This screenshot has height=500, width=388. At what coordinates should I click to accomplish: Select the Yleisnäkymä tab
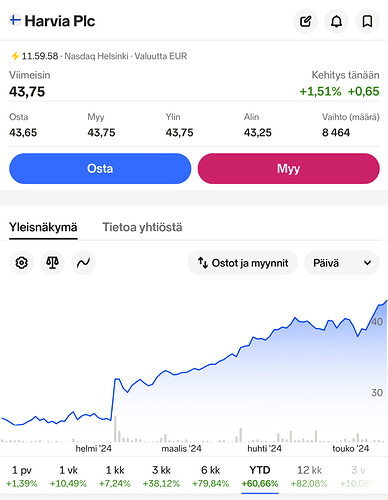(x=43, y=227)
